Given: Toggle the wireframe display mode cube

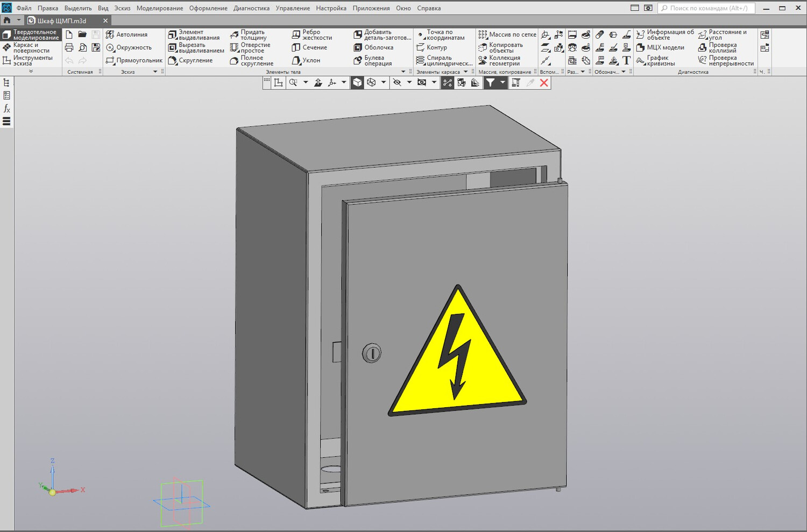Looking at the screenshot, I should [371, 82].
